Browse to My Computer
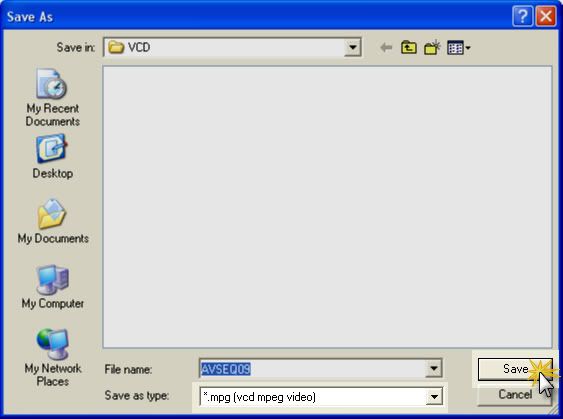This screenshot has width=563, height=419. click(x=53, y=287)
